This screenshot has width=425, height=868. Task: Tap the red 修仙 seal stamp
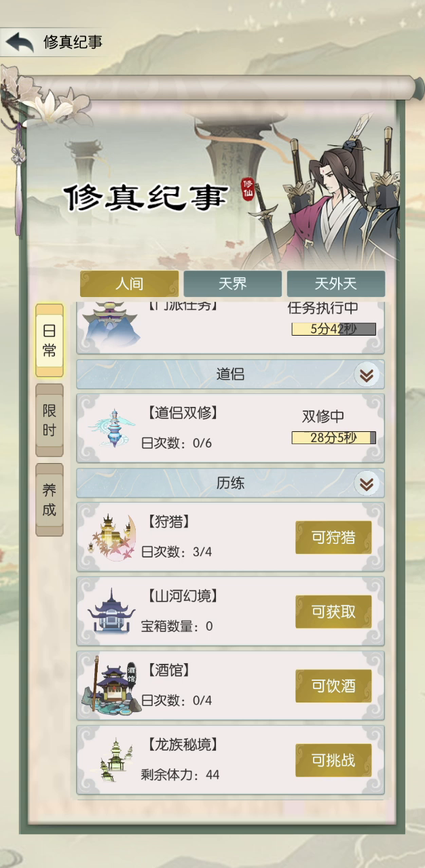click(x=247, y=189)
